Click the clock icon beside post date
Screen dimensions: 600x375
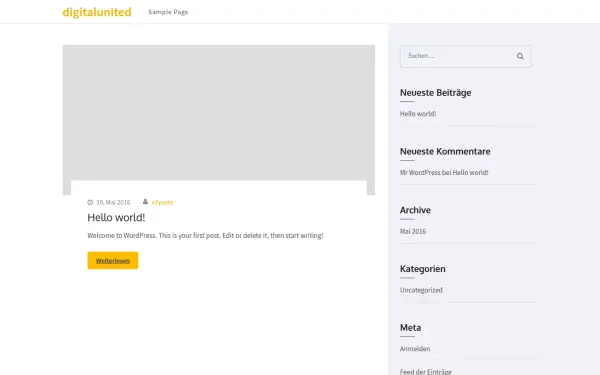pos(90,202)
